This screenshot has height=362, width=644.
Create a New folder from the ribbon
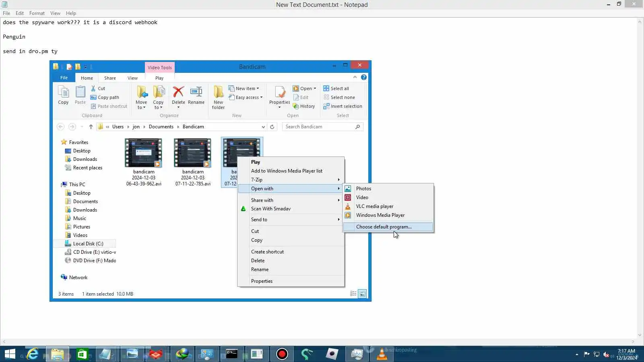218,97
